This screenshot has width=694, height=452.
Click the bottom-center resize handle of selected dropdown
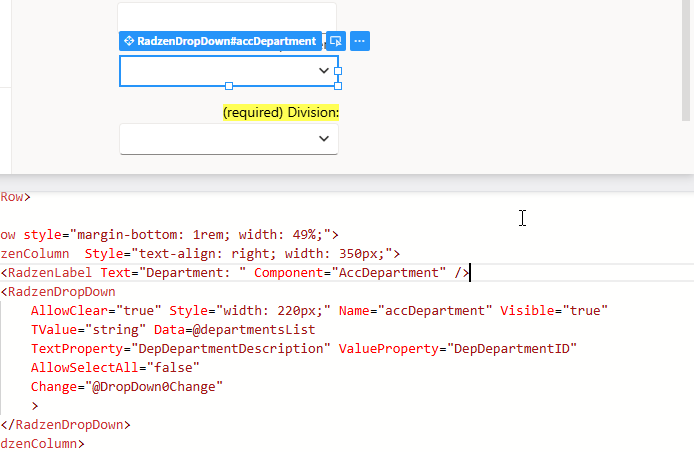(x=229, y=87)
